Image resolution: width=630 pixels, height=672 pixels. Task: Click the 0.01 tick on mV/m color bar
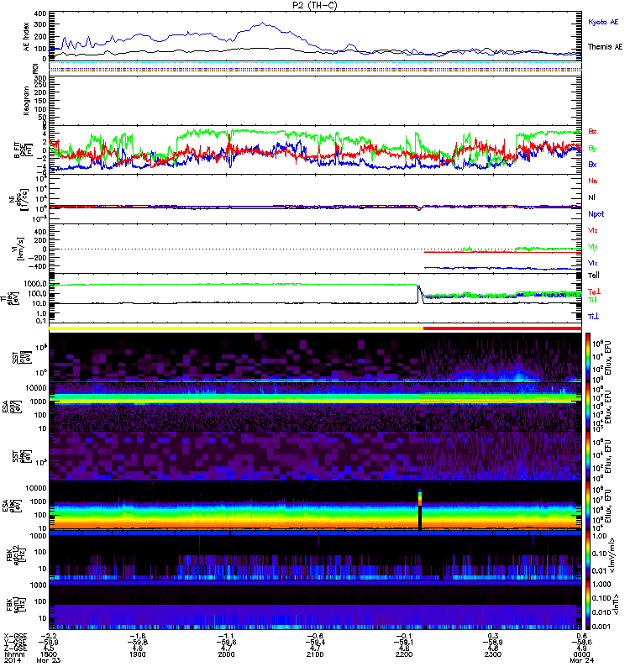[x=599, y=571]
